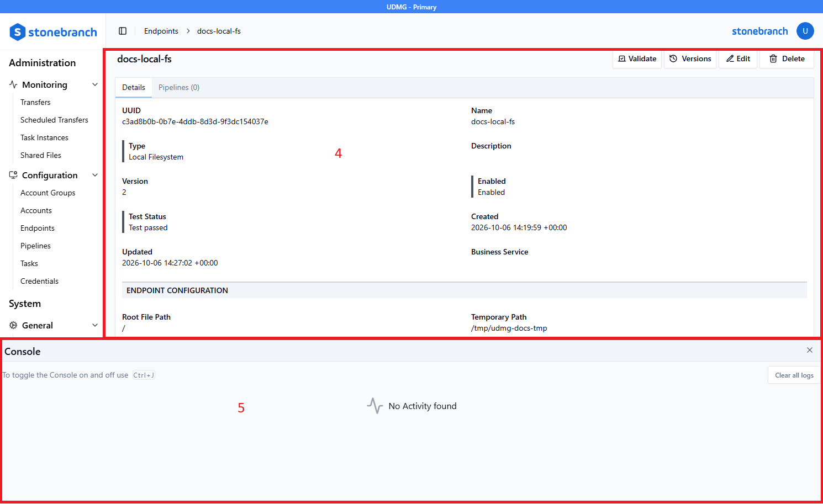The width and height of the screenshot is (823, 504).
Task: Toggle the sidebar panel icon
Action: click(123, 31)
